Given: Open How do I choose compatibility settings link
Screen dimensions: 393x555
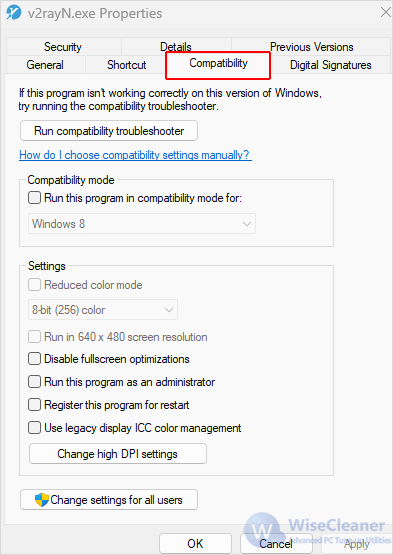Looking at the screenshot, I should coord(135,155).
